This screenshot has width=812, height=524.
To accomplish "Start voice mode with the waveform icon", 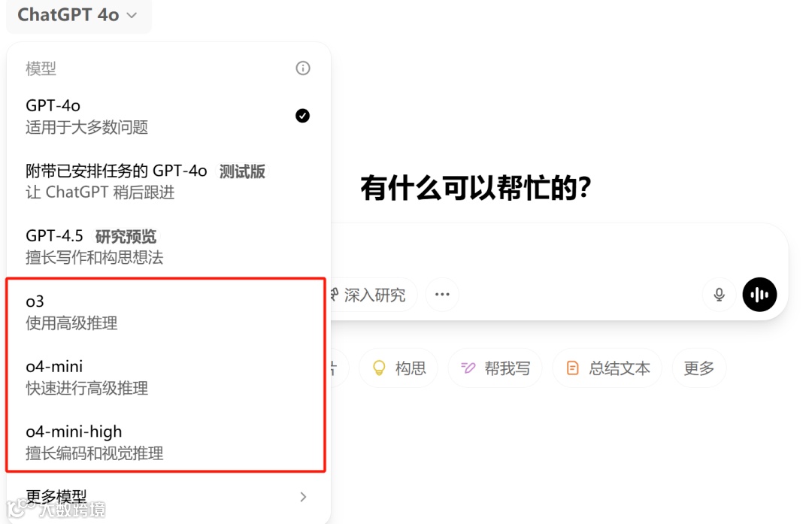I will 759,295.
